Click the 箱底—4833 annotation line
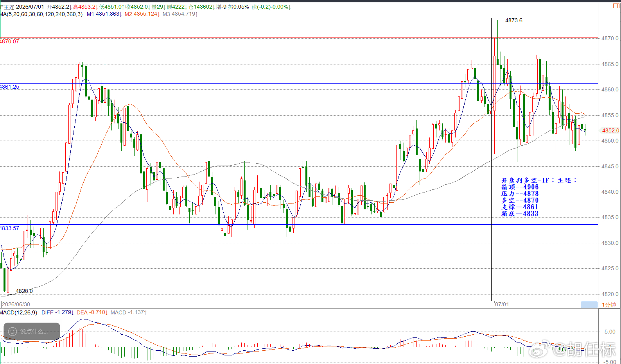 pyautogui.click(x=520, y=214)
